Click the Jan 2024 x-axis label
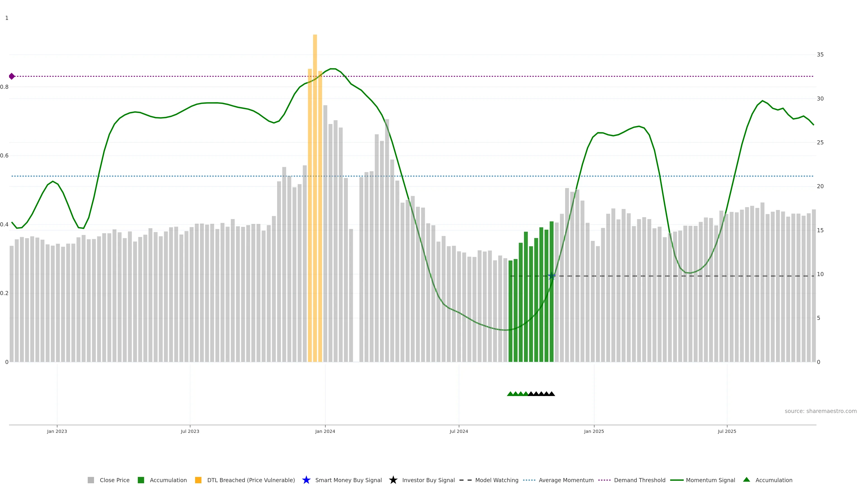Viewport: 868px width, 488px height. click(325, 432)
